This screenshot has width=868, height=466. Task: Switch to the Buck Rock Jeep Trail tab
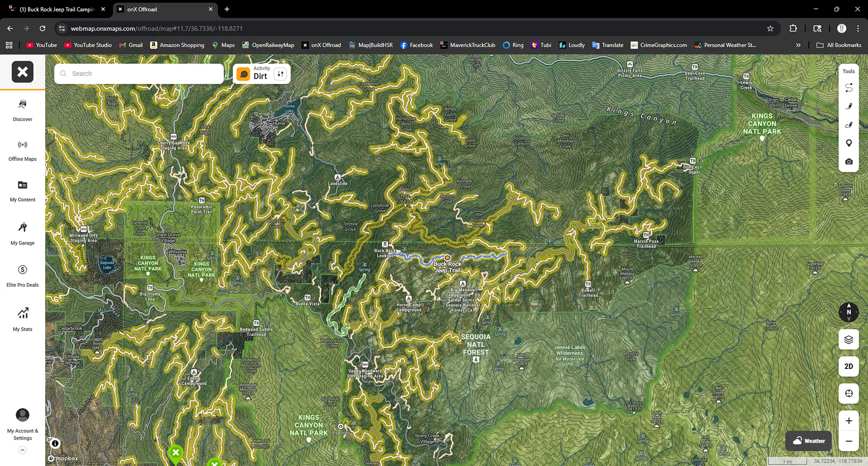pos(57,9)
